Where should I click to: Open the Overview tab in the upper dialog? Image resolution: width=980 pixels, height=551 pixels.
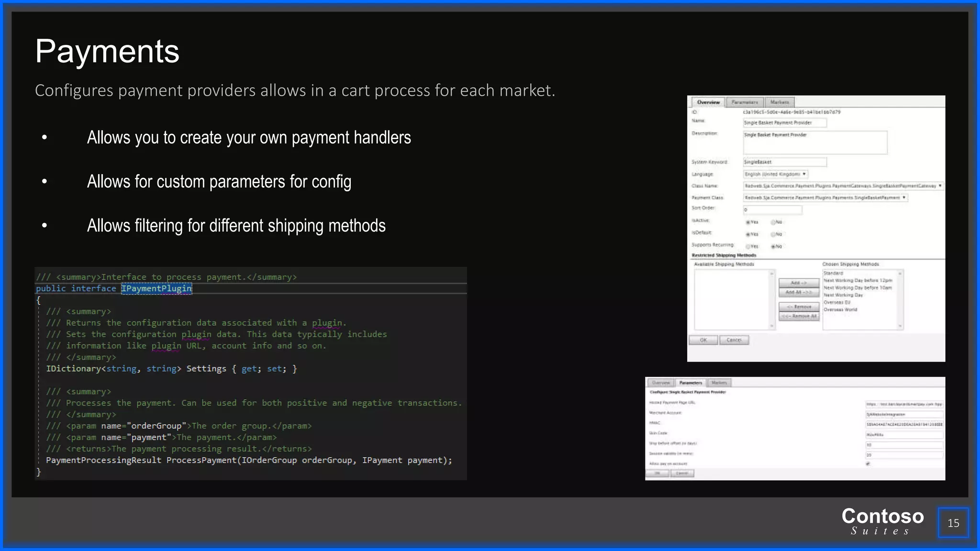click(708, 102)
